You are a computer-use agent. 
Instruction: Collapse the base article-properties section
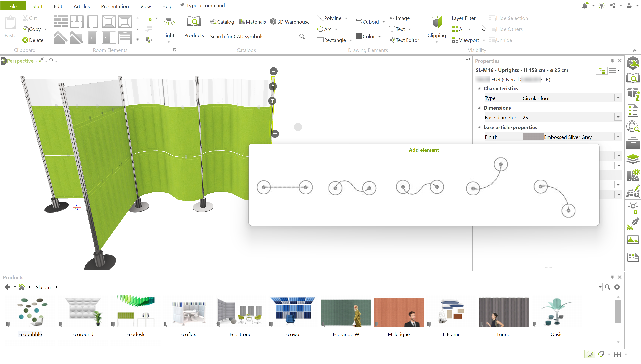tap(479, 127)
